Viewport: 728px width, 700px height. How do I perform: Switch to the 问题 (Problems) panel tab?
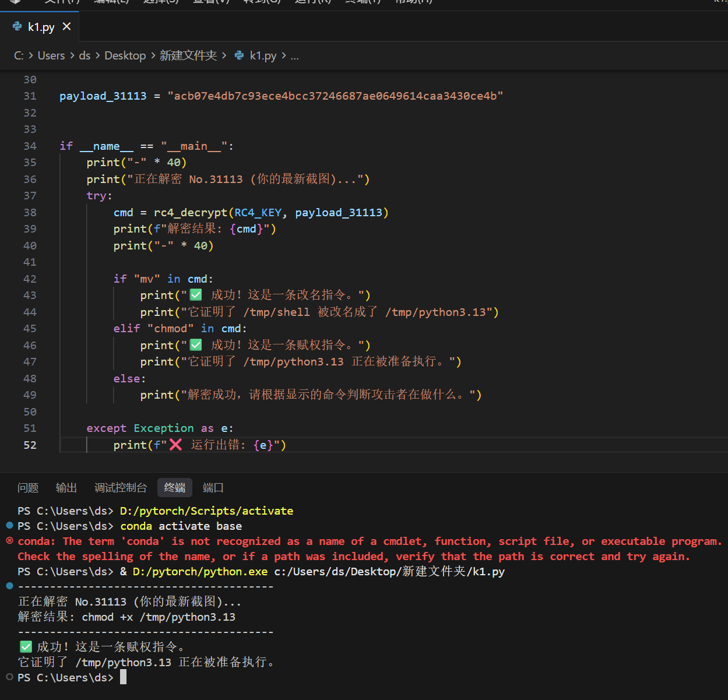(28, 487)
